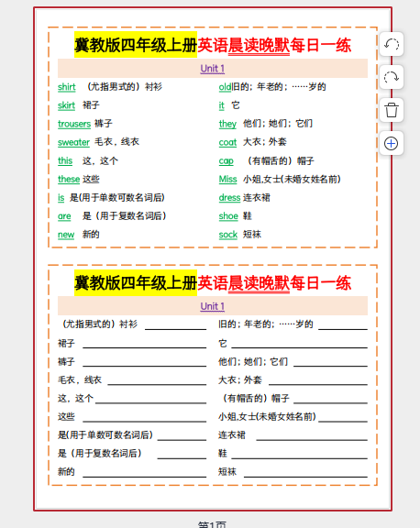The height and width of the screenshot is (528, 420).
Task: Click the word 'skirt'
Action: point(66,105)
